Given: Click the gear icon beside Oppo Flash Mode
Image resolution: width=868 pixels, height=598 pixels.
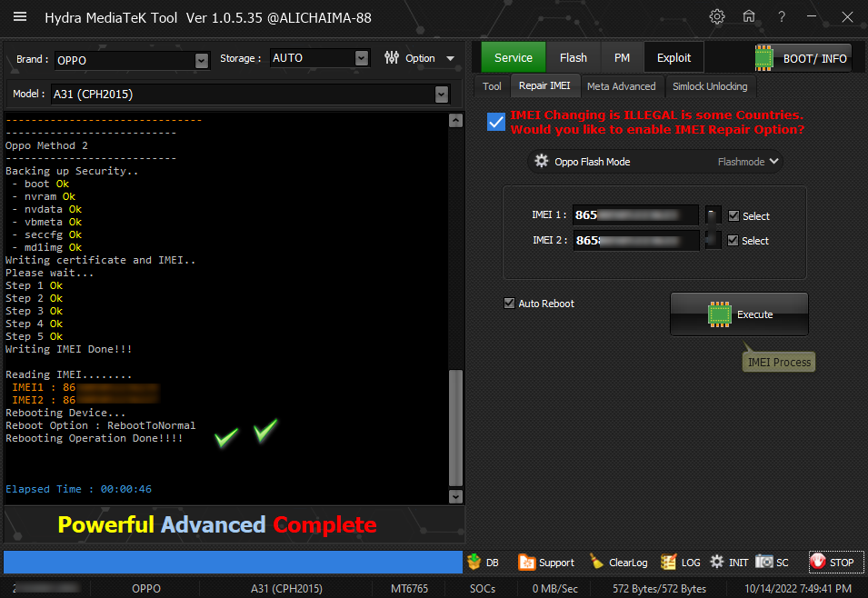Looking at the screenshot, I should (x=542, y=161).
